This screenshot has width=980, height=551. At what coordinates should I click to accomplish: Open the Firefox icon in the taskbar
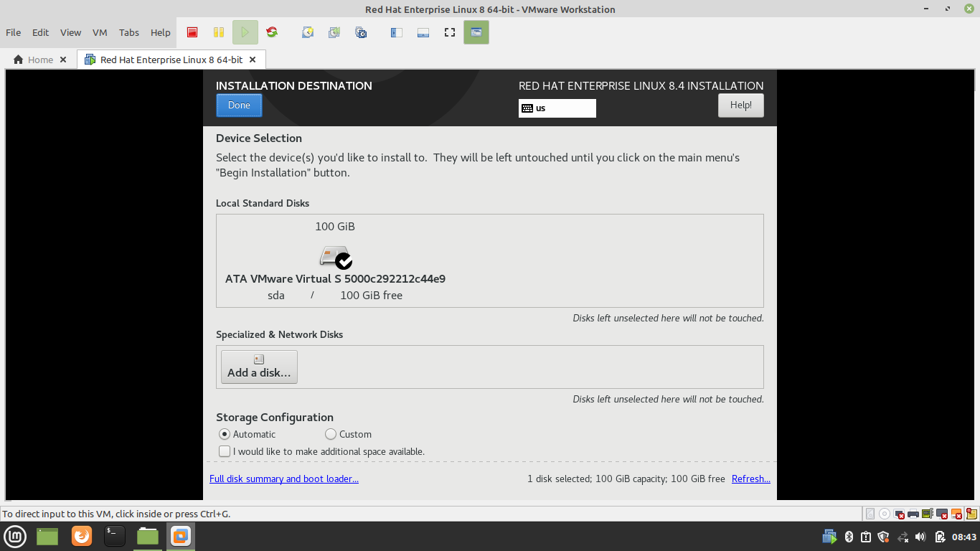coord(82,536)
